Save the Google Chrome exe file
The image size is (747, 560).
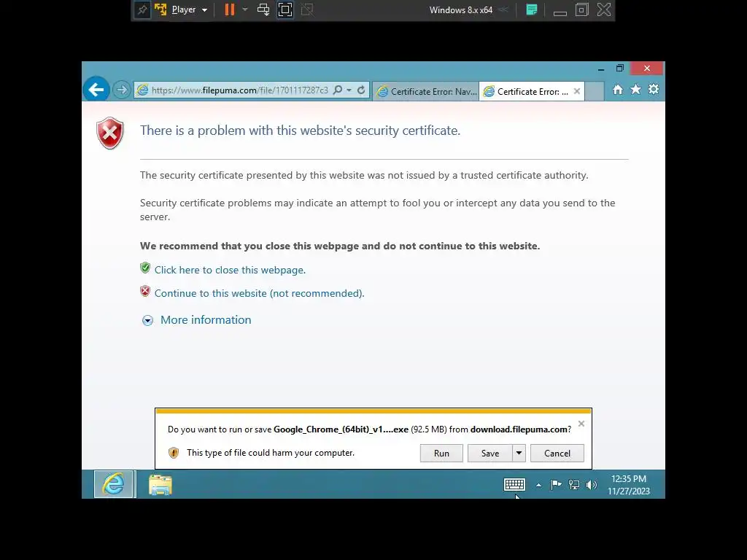(x=489, y=454)
